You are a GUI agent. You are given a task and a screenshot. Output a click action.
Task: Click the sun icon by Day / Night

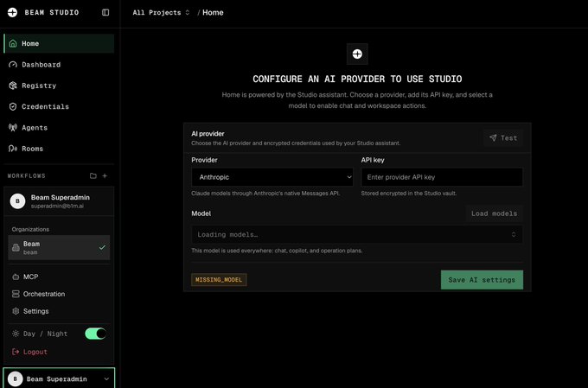coord(16,334)
